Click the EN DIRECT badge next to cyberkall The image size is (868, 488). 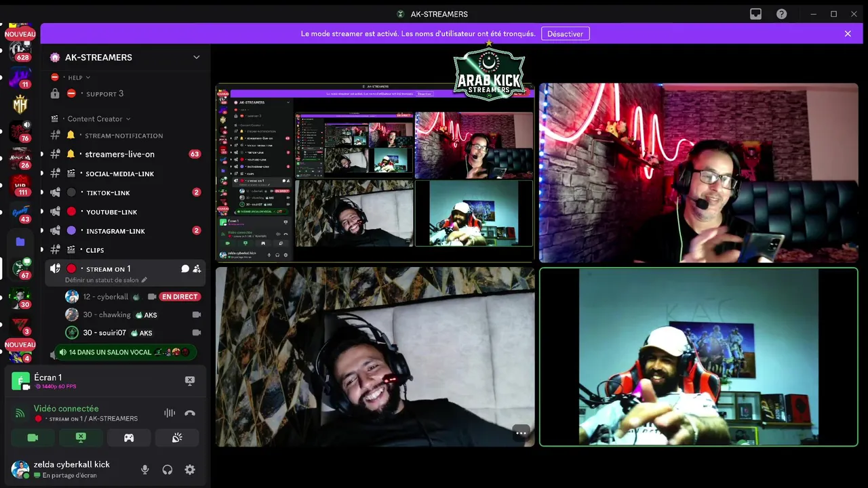180,297
